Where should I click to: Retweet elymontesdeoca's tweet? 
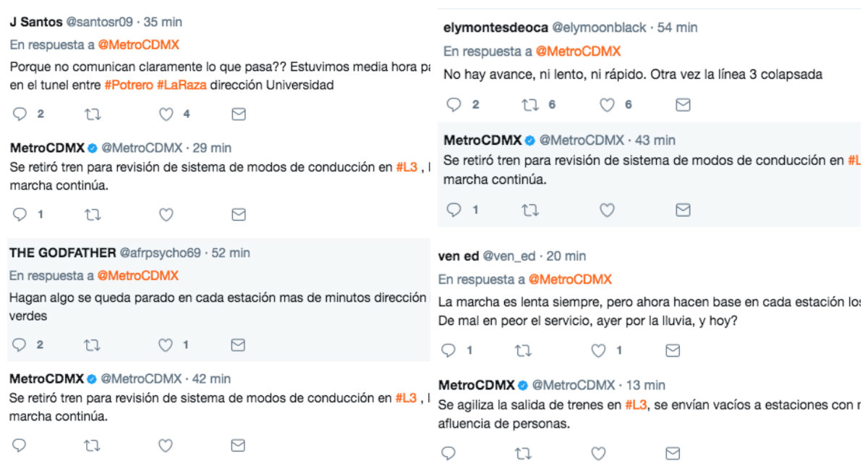(x=530, y=105)
